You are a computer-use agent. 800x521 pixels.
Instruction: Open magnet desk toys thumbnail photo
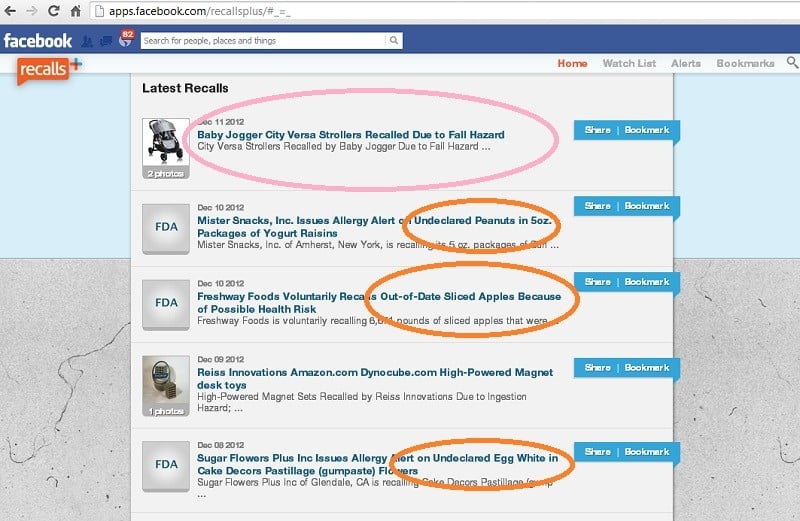point(166,386)
